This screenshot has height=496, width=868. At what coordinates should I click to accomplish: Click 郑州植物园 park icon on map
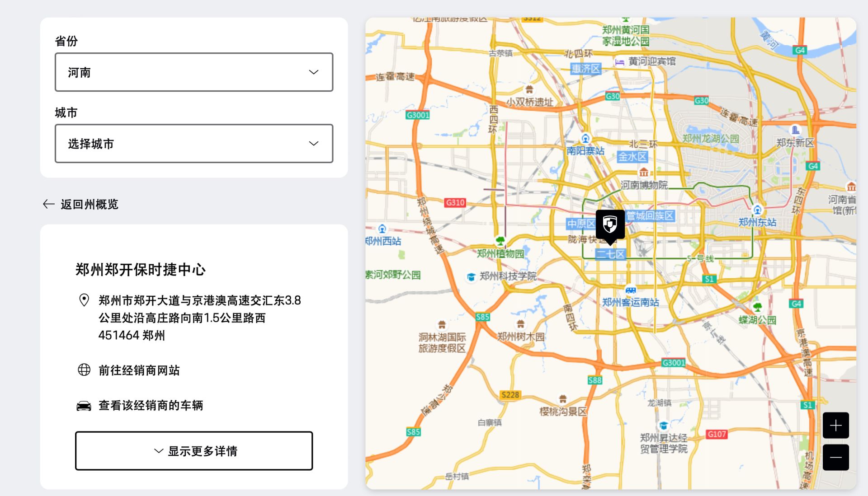coord(500,240)
